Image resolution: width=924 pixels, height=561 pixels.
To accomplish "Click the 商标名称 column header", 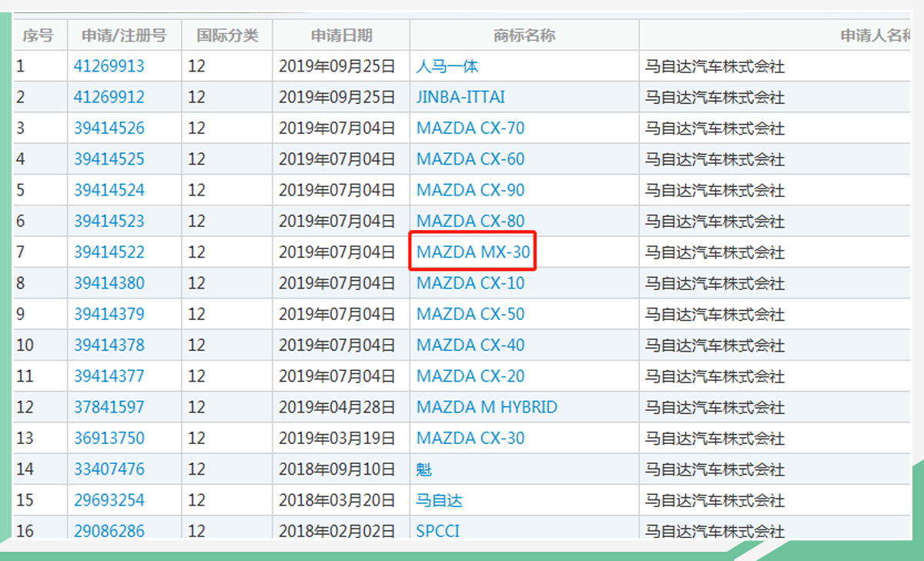I will [524, 35].
